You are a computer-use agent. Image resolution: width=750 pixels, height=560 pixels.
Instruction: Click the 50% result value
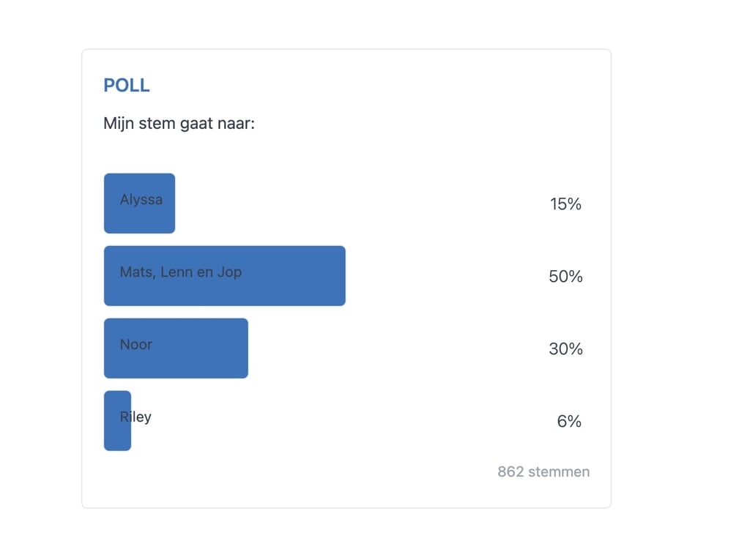(x=565, y=277)
